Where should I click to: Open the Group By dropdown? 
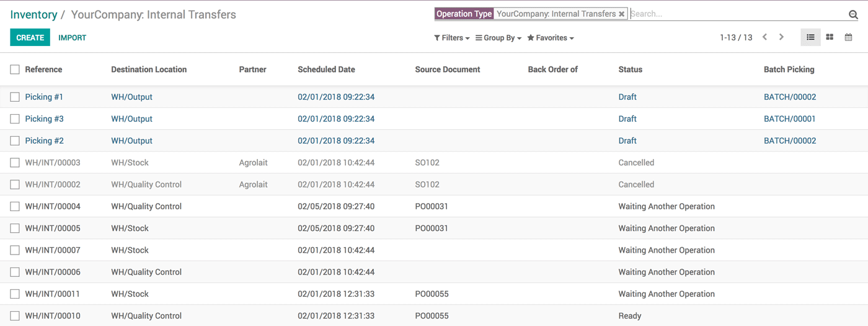pos(498,38)
